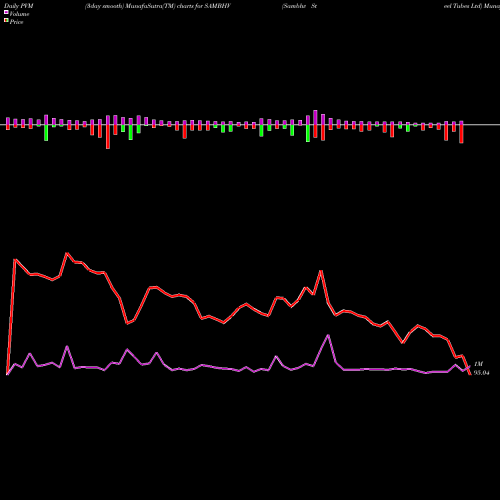Click the tallest purple volume bar
500x500 pixels.
coord(315,117)
